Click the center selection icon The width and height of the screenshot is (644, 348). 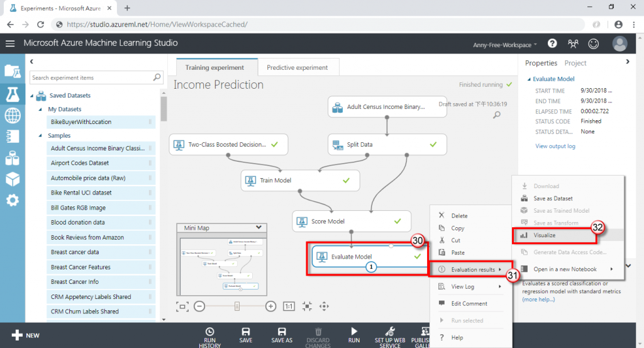point(307,306)
